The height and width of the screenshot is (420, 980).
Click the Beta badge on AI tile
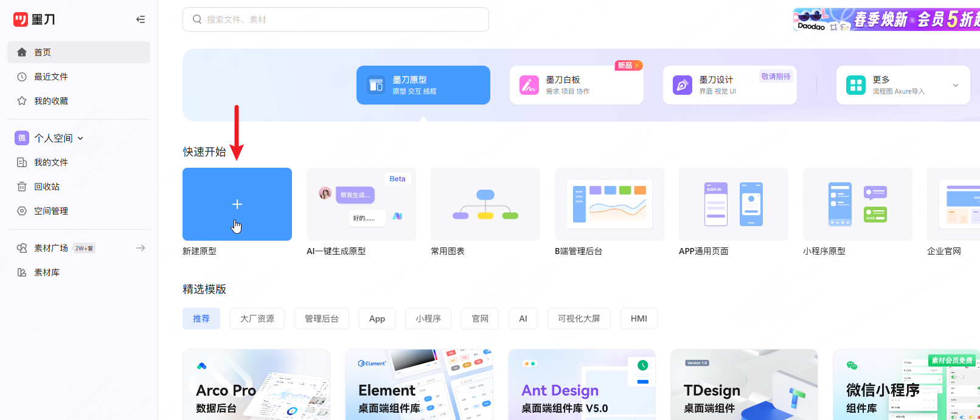click(x=397, y=179)
